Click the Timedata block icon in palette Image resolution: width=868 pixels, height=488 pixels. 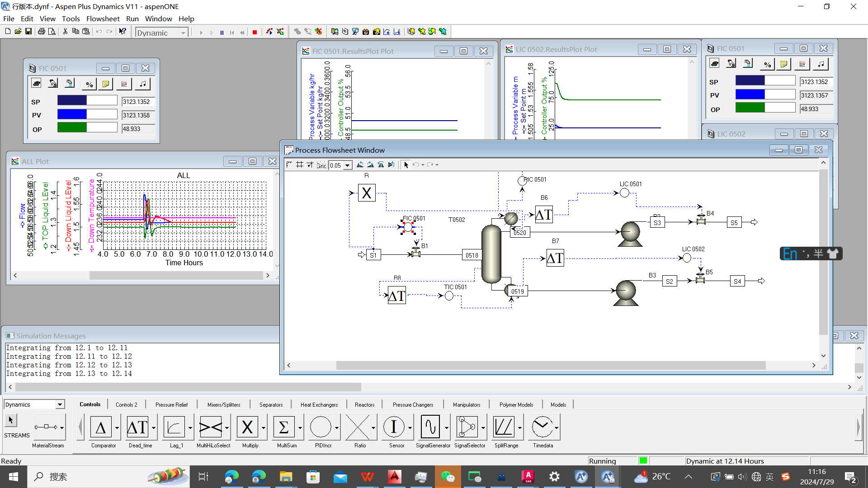point(542,427)
